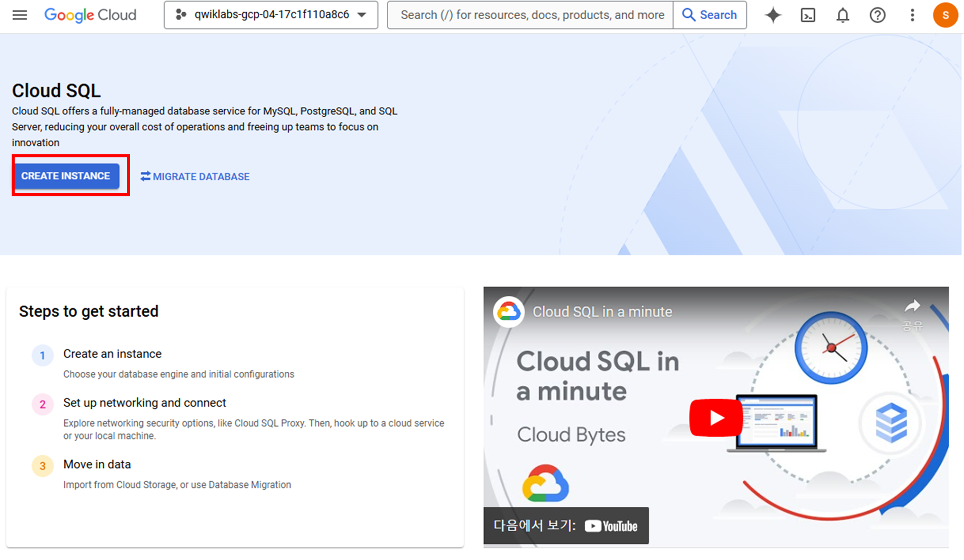Select step 'Create an instance' text

point(112,354)
